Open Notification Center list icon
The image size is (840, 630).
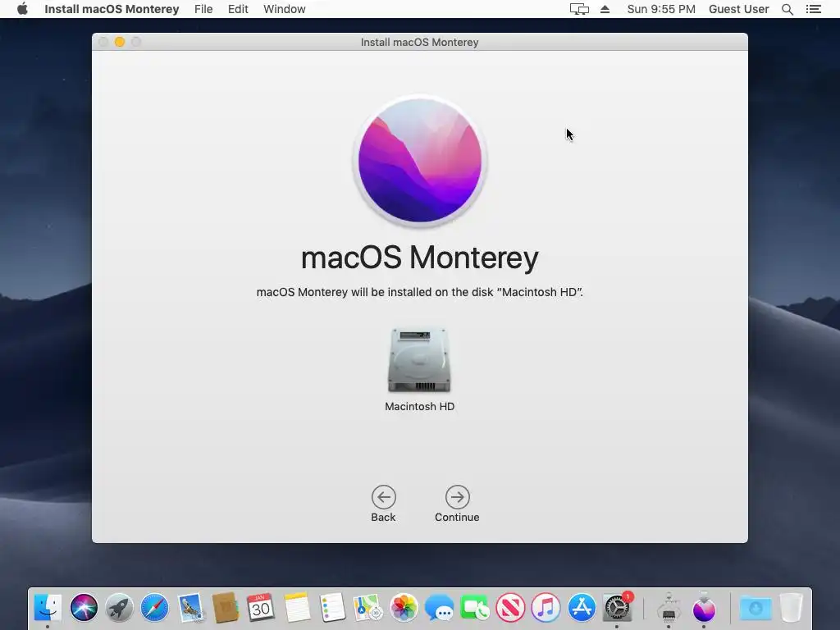[x=814, y=9]
